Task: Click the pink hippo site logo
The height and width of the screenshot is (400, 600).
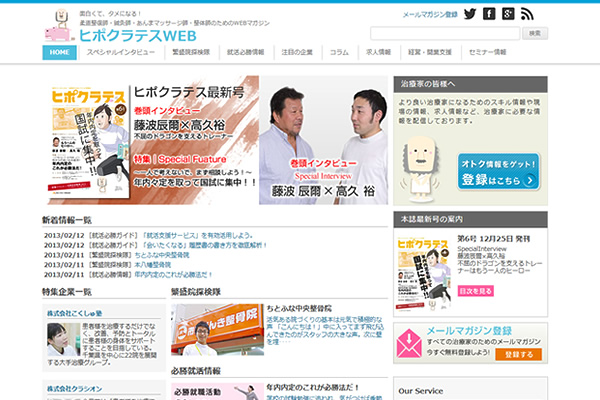Action: click(x=59, y=28)
